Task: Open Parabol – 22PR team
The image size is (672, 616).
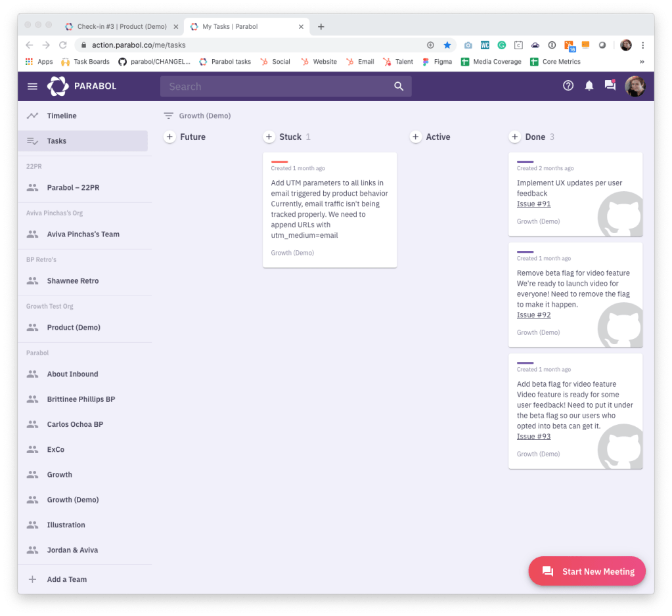Action: pos(83,188)
